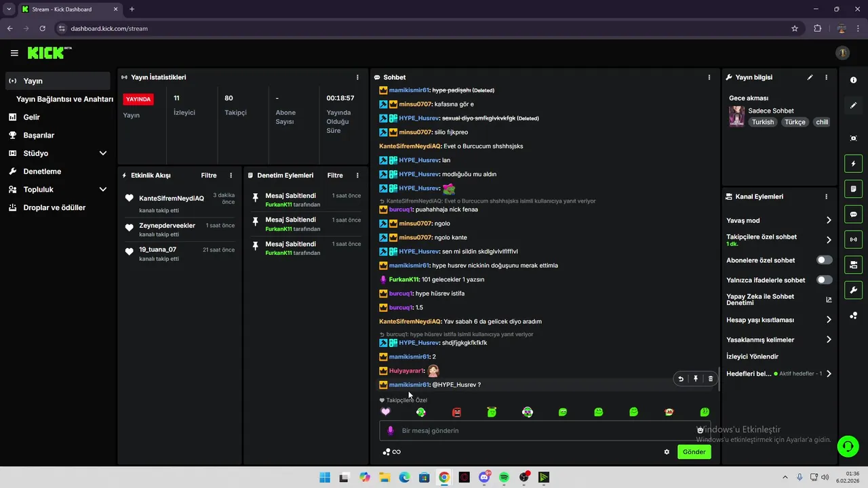The image size is (868, 488).
Task: Open the emoji picker in the message box
Action: pos(701,430)
